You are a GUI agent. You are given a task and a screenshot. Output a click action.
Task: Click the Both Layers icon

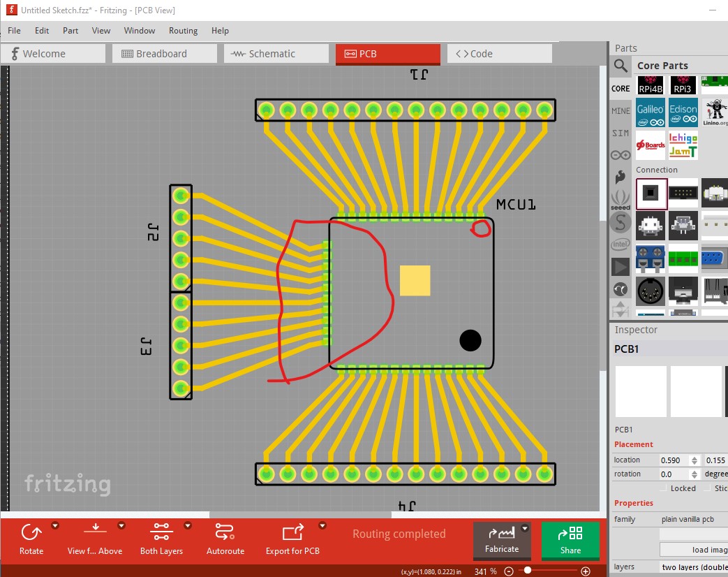click(x=161, y=533)
